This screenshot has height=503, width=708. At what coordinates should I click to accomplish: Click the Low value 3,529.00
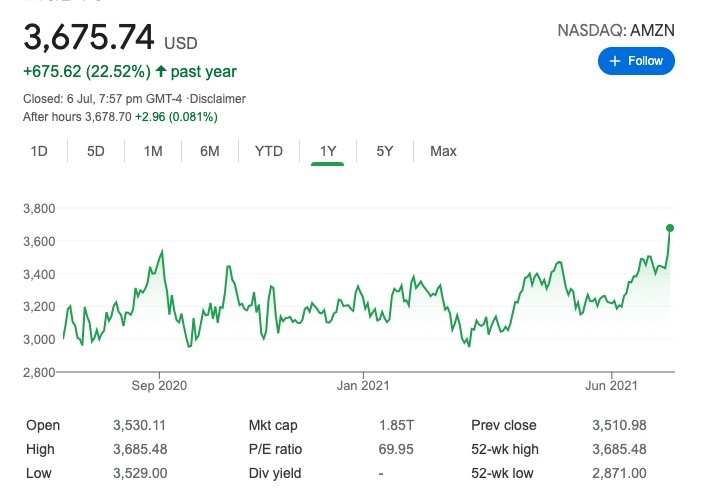click(x=140, y=473)
